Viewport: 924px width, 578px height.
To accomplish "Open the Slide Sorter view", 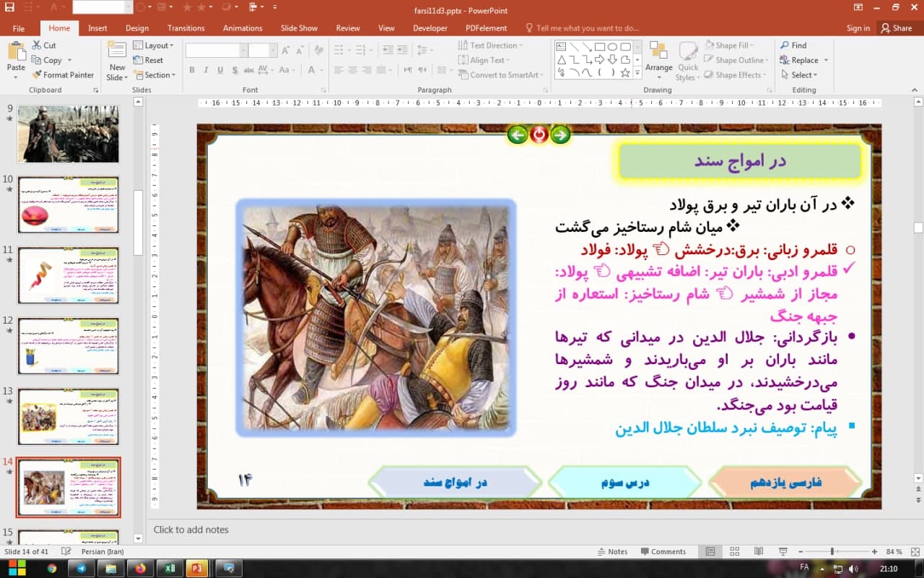I will (735, 551).
